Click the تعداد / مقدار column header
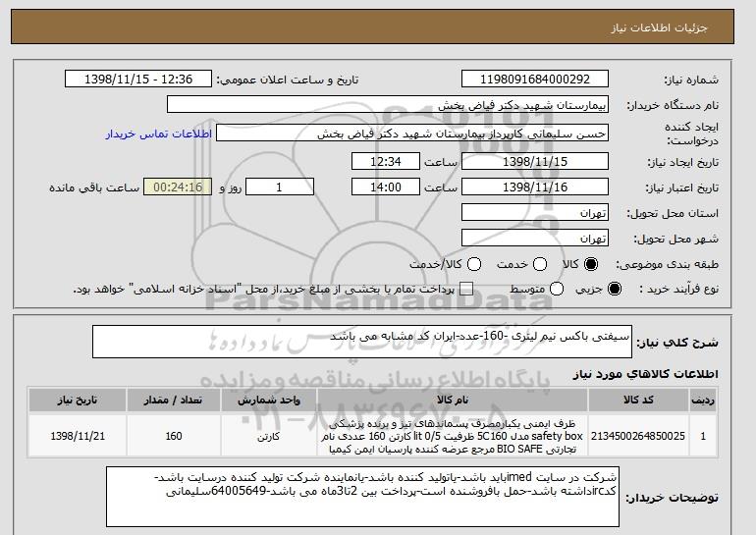This screenshot has height=535, width=756. pyautogui.click(x=174, y=401)
